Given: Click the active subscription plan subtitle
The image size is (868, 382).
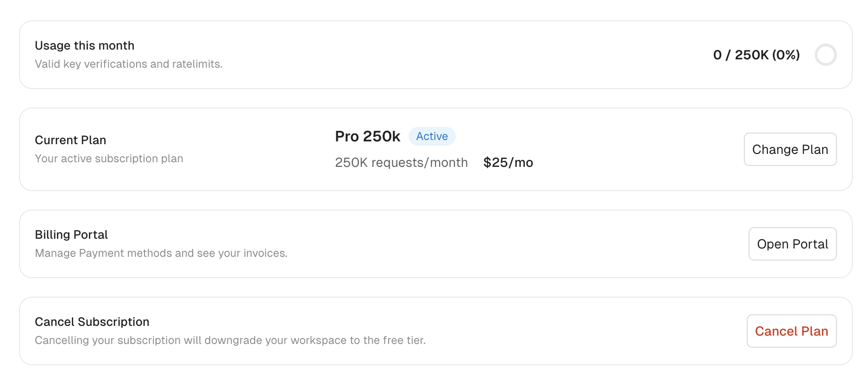Looking at the screenshot, I should [109, 159].
